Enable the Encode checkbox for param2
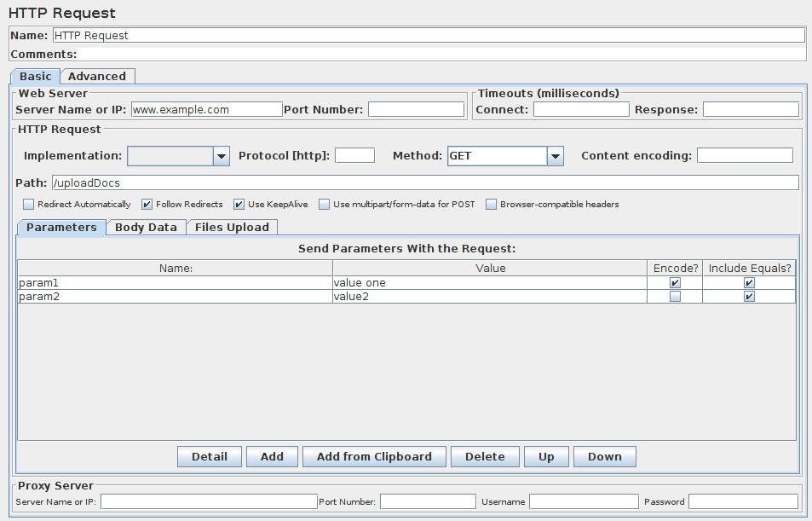812x521 pixels. point(674,296)
